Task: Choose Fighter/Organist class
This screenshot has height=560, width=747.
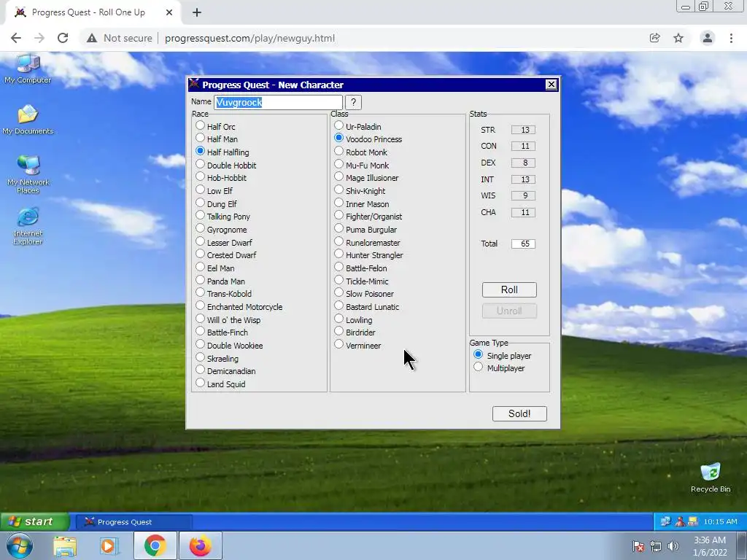Action: 338,215
